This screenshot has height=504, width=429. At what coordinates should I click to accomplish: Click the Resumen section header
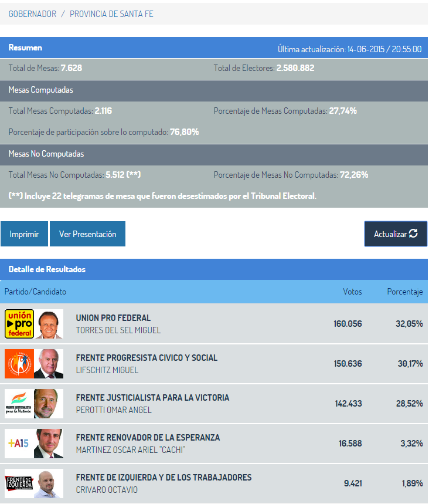[25, 48]
